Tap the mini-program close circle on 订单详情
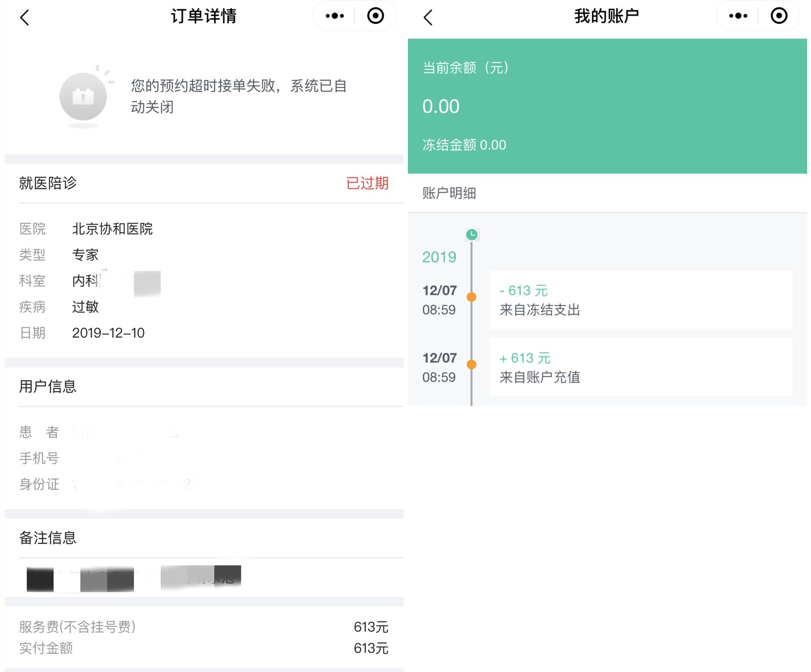 tap(375, 16)
